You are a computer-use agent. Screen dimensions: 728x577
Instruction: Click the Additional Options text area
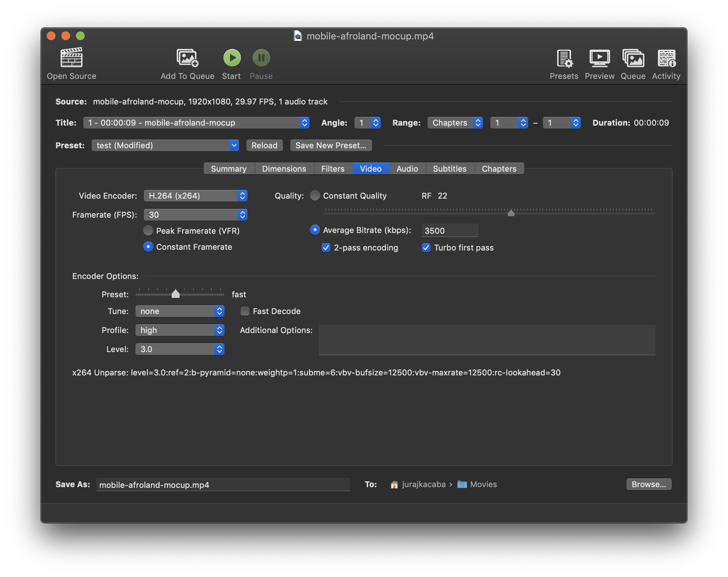pyautogui.click(x=487, y=340)
